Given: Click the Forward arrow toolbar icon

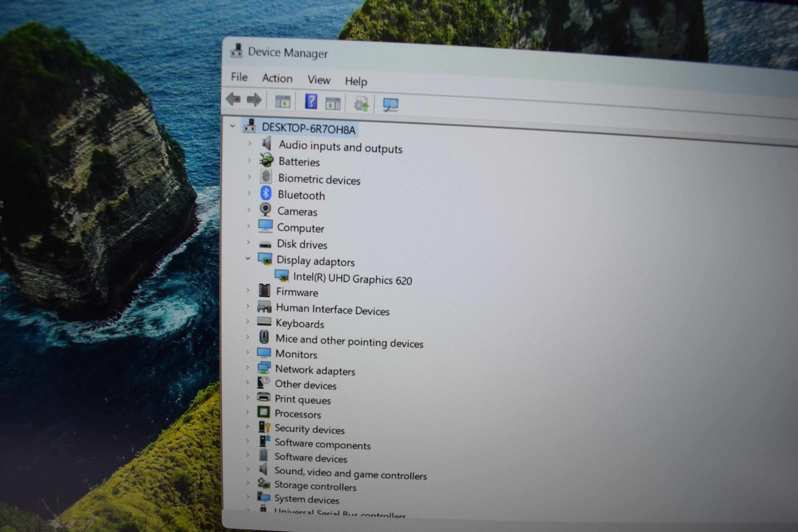Looking at the screenshot, I should (254, 100).
